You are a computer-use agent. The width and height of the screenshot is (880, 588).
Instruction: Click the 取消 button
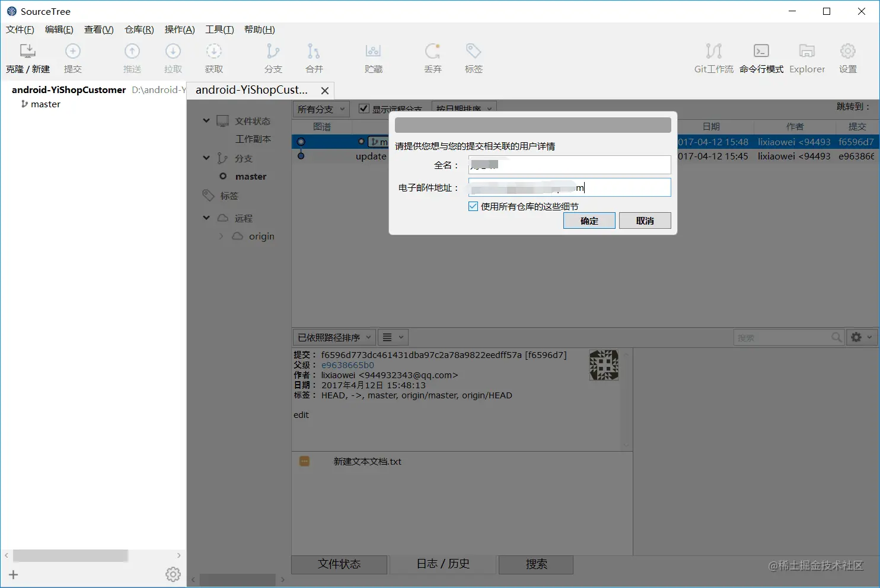pyautogui.click(x=645, y=220)
